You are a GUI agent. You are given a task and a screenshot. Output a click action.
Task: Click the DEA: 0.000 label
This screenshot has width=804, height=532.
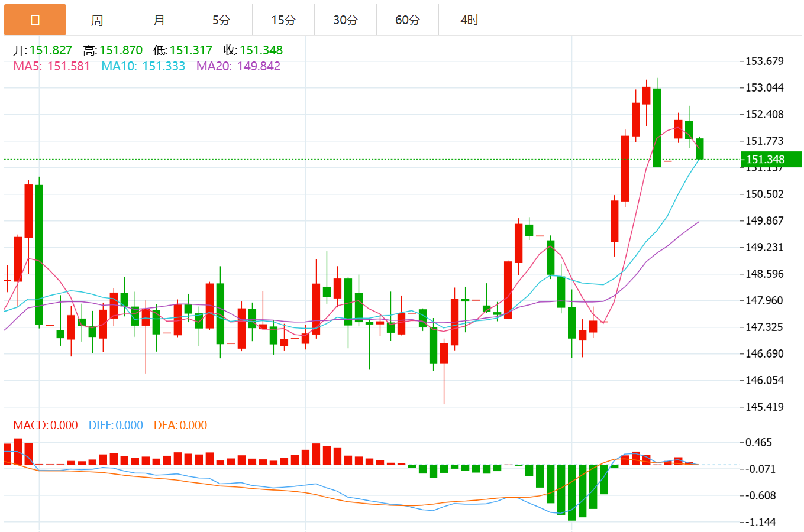(180, 425)
